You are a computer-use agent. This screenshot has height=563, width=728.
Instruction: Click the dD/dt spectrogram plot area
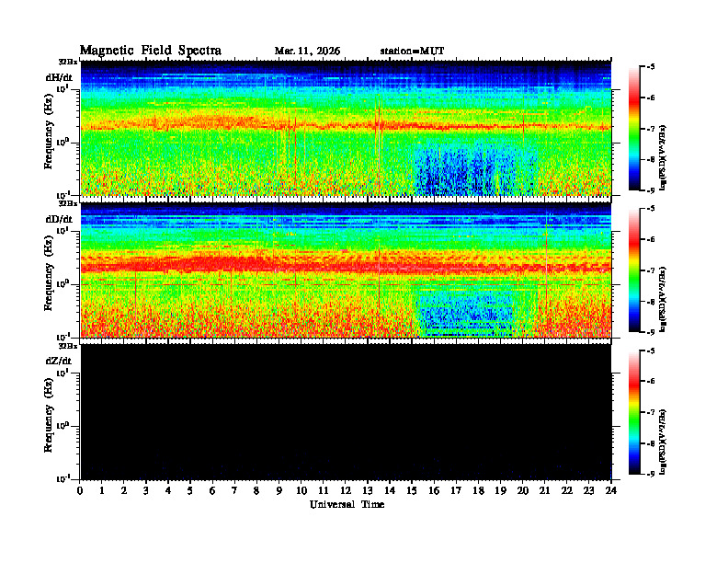[x=346, y=270]
